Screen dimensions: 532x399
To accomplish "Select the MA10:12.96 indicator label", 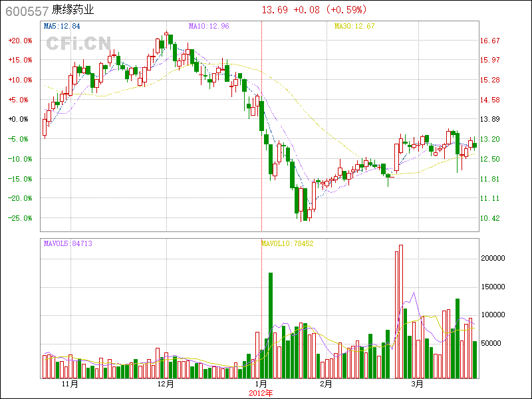I will click(209, 26).
